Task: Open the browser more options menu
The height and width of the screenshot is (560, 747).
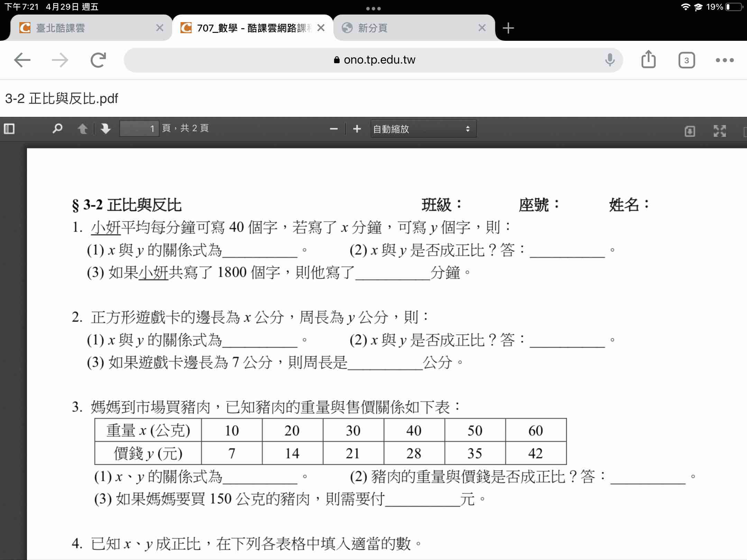Action: 725,60
